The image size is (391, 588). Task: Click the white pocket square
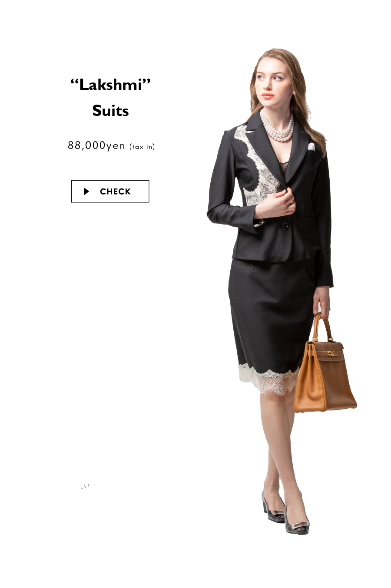pyautogui.click(x=312, y=147)
